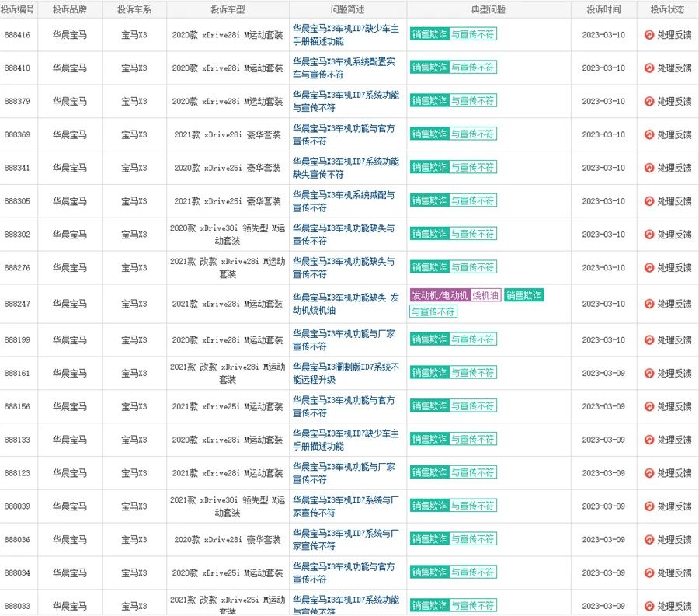
Task: Select the red status icon for 888276
Action: [649, 268]
